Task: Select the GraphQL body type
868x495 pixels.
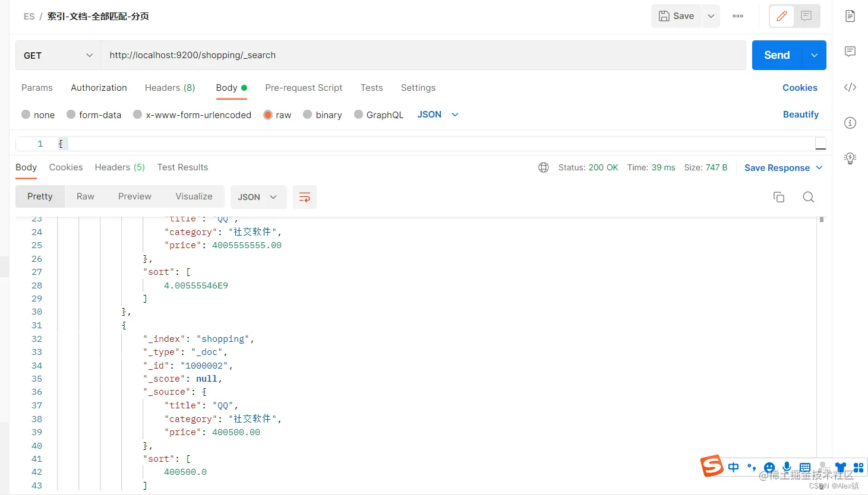Action: tap(378, 115)
